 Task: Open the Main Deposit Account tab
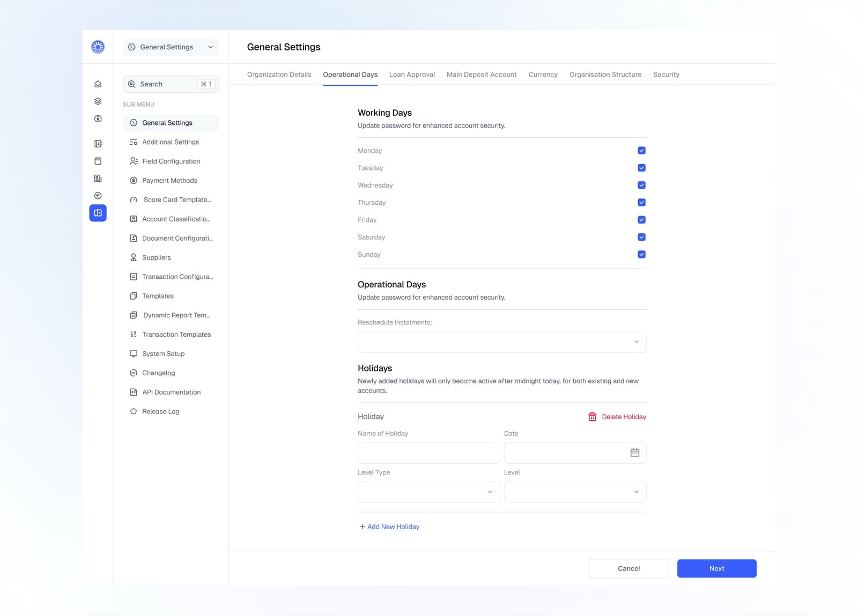point(482,75)
